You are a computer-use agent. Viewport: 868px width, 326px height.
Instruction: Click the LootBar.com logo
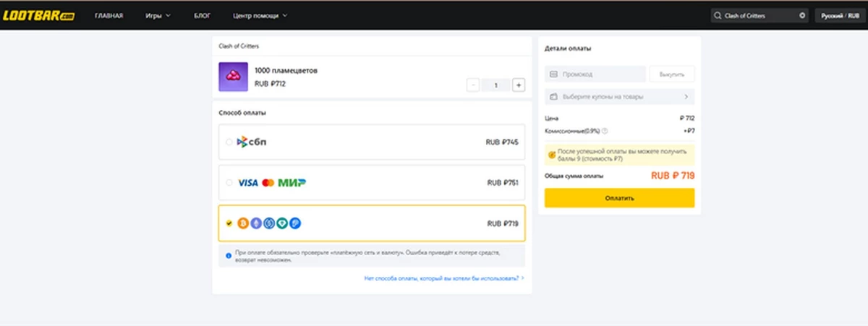pyautogui.click(x=38, y=15)
